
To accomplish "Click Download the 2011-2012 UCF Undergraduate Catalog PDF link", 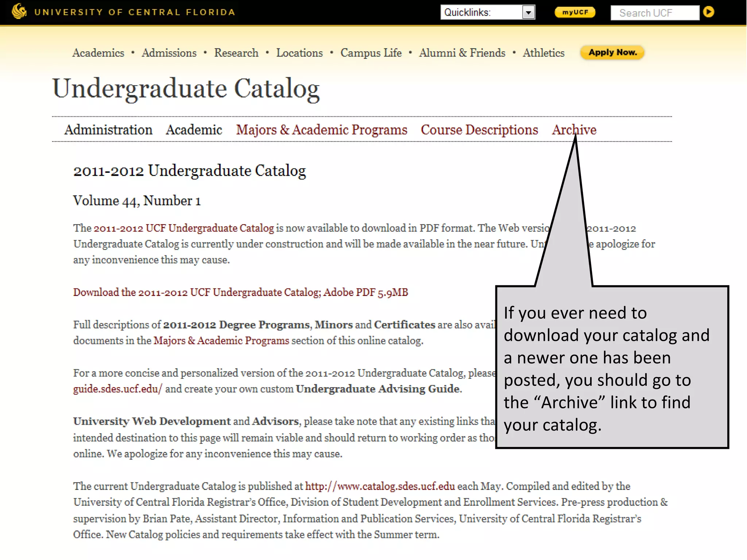I will (x=240, y=292).
